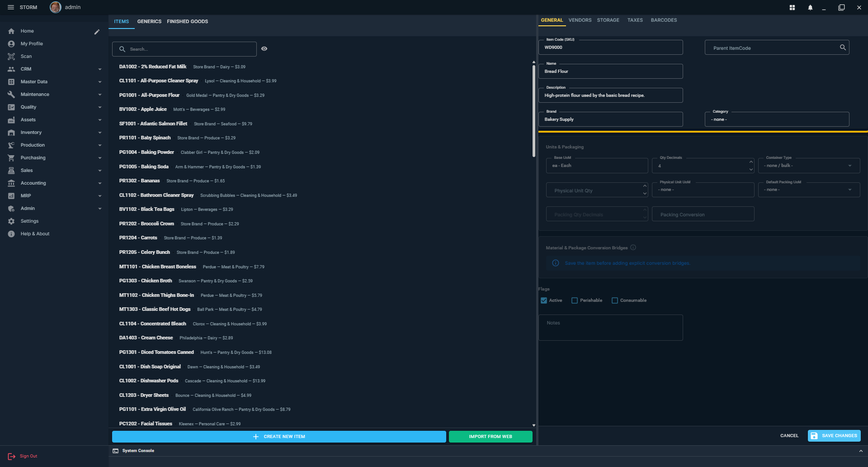The image size is (868, 467).
Task: Open the Default Packing UoM dropdown
Action: point(809,190)
